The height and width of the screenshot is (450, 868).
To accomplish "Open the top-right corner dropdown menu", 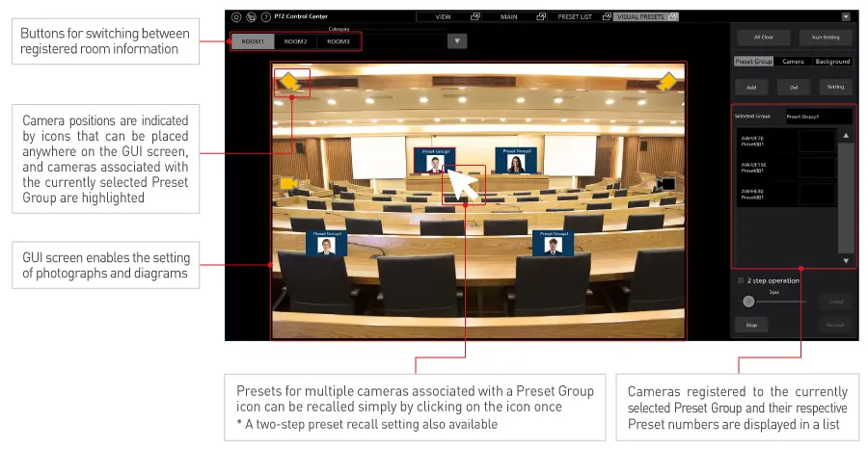I will coord(846,16).
